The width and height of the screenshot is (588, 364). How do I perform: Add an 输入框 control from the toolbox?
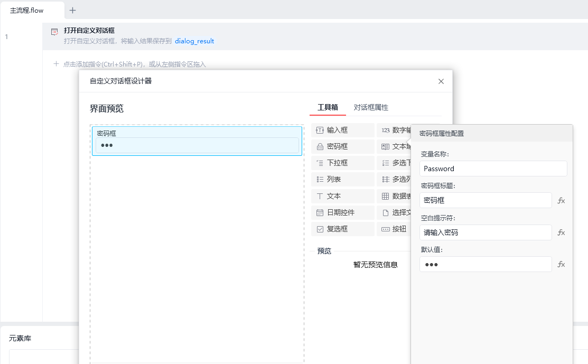[x=342, y=130]
